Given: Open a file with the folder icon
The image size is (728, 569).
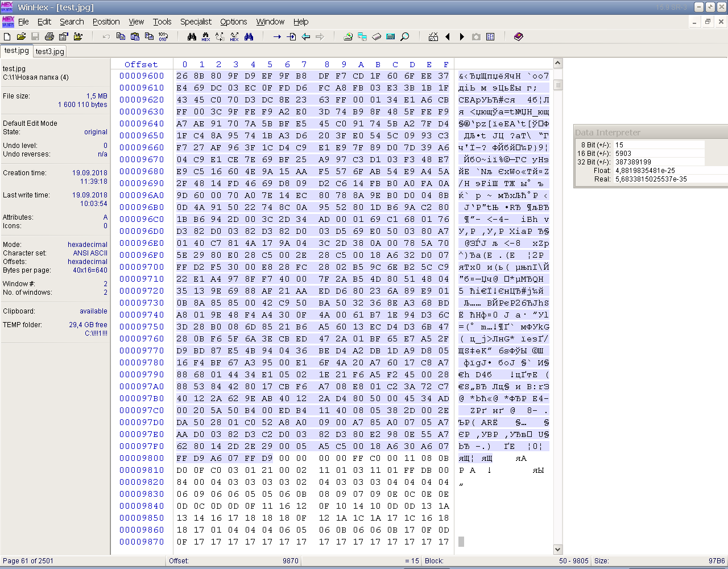Looking at the screenshot, I should click(21, 36).
